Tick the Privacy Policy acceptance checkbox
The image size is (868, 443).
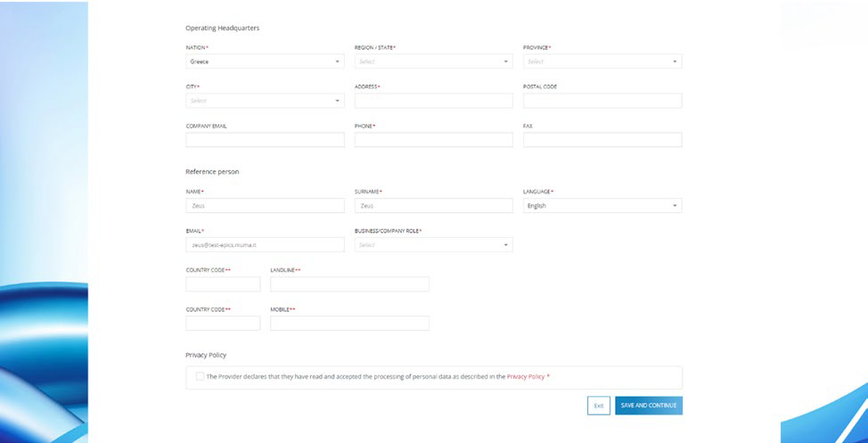[x=200, y=376]
